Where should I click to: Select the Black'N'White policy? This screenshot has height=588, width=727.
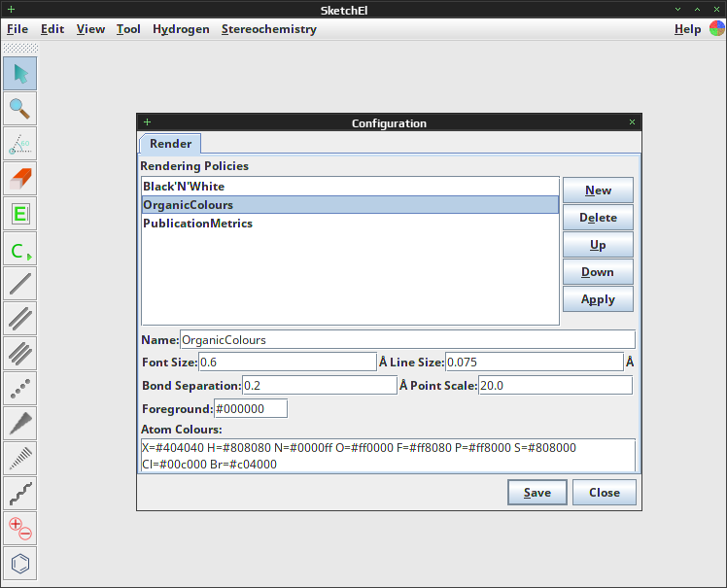click(350, 187)
